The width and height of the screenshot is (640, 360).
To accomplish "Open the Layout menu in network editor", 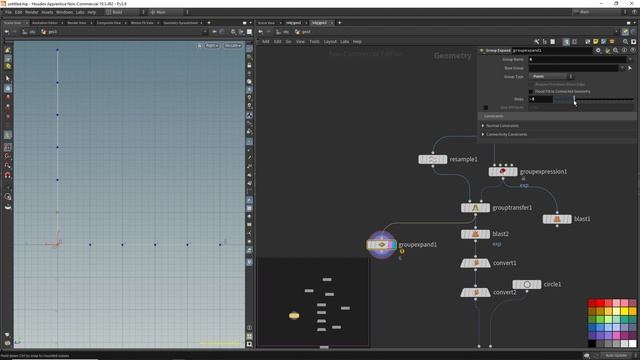I will pos(330,42).
